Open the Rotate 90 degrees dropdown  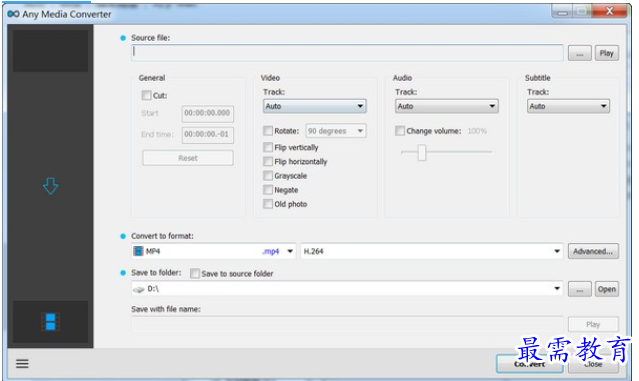[336, 131]
